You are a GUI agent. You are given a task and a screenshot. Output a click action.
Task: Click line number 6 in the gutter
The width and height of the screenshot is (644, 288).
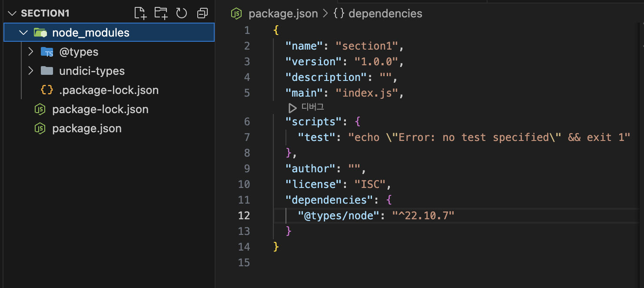click(x=247, y=121)
